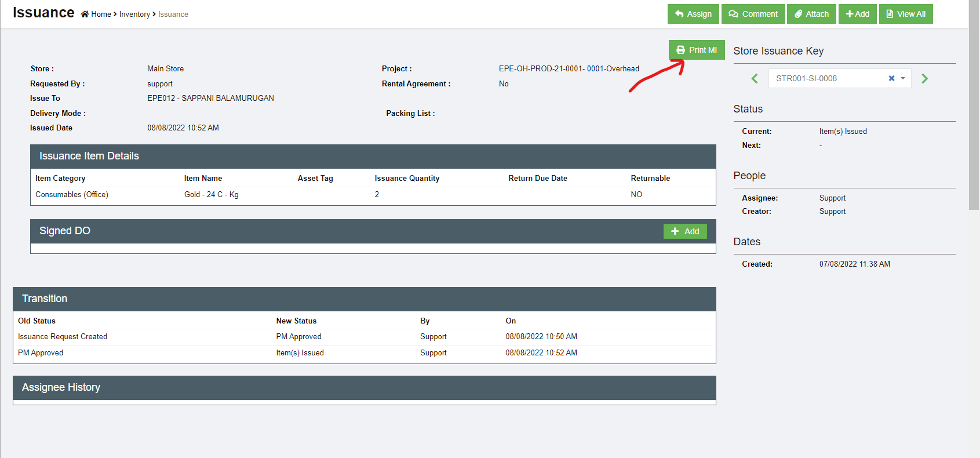Open the View All list

tap(905, 14)
